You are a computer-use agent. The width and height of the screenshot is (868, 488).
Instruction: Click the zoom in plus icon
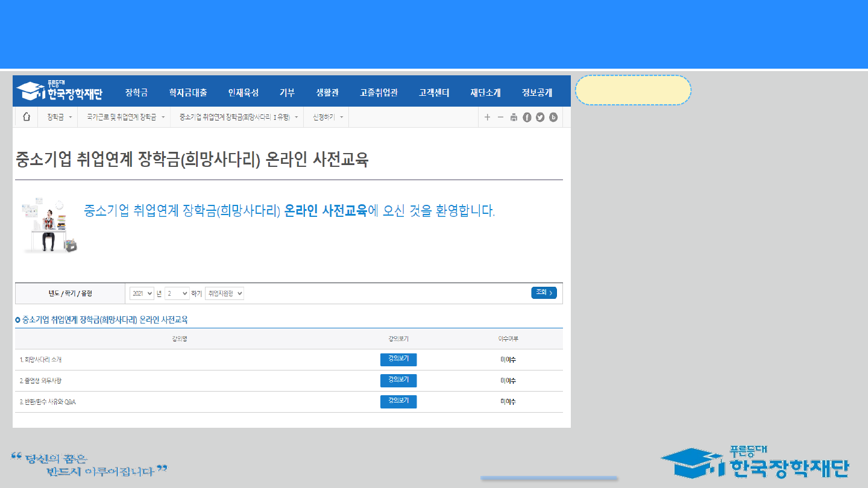pos(488,117)
